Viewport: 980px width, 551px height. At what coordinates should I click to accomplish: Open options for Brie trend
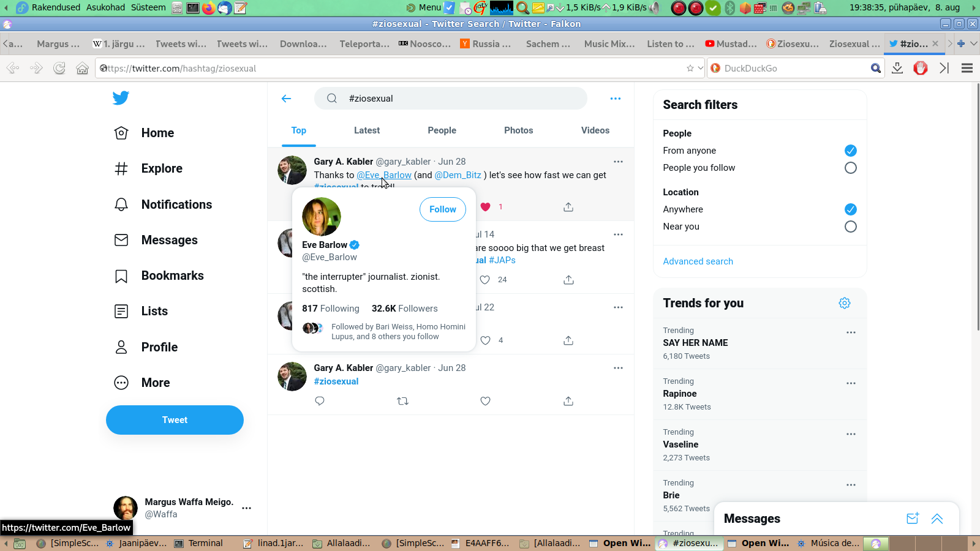[851, 485]
